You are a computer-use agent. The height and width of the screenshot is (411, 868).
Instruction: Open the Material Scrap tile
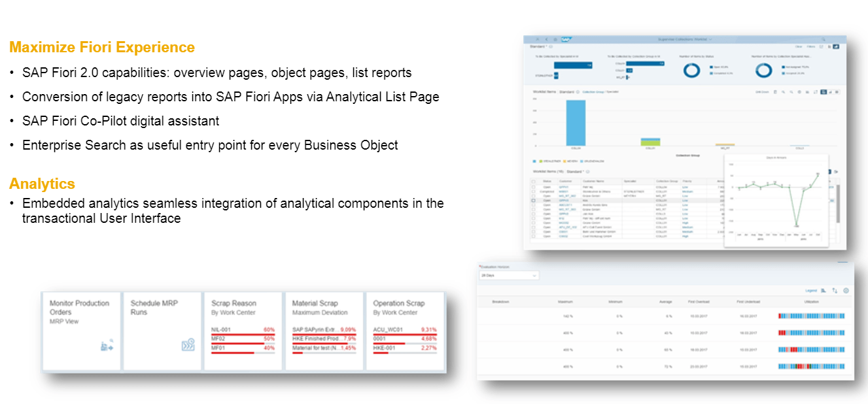[x=323, y=331]
